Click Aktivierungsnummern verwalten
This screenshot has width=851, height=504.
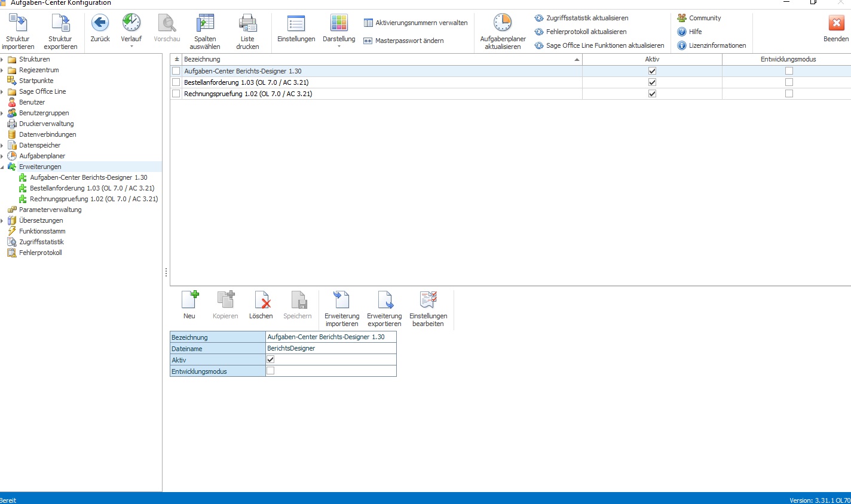click(x=416, y=23)
